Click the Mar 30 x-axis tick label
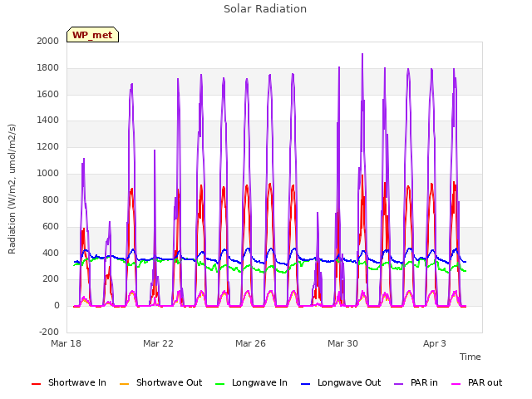Screen dimensions: 532x399 (342, 343)
